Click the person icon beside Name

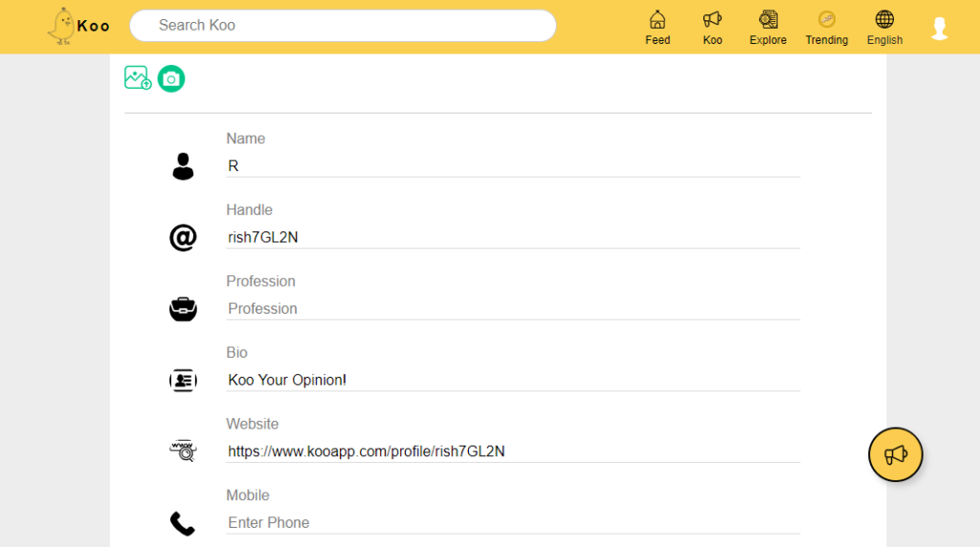(183, 166)
